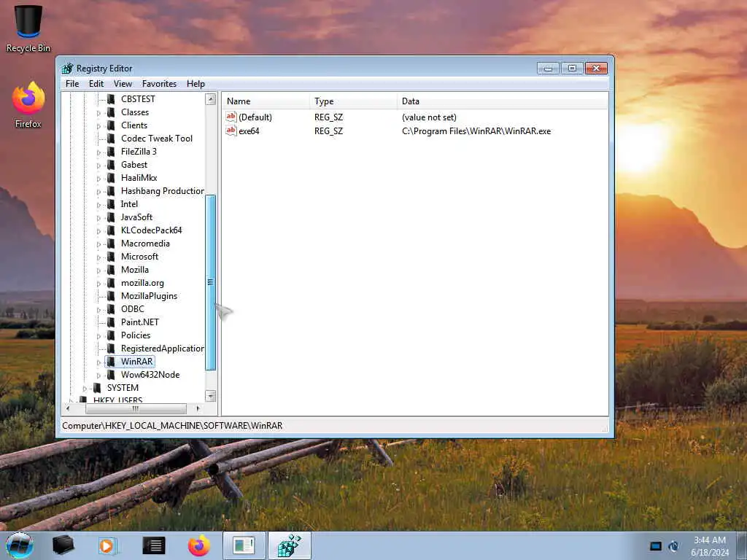Click the JavaSoft folder icon
This screenshot has width=747, height=560.
coord(111,217)
